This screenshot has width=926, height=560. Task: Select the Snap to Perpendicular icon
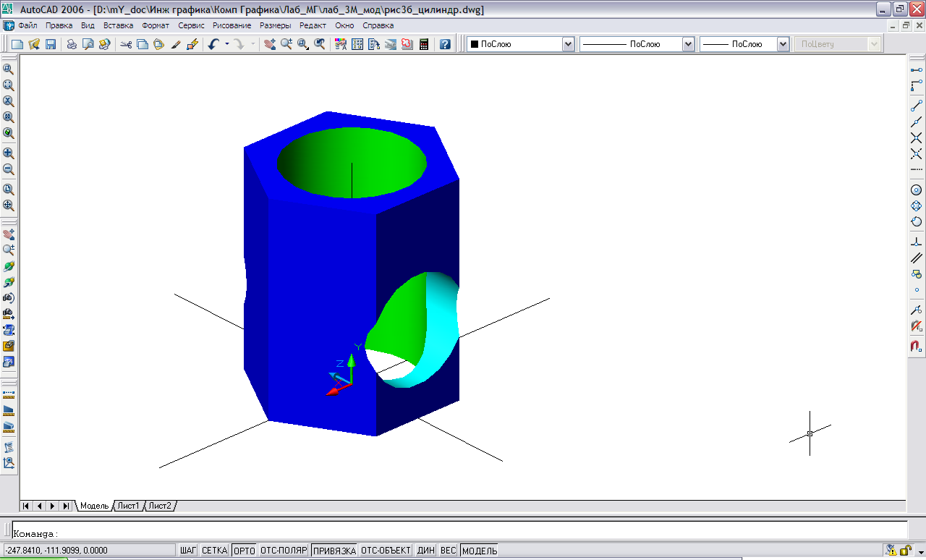tap(916, 242)
